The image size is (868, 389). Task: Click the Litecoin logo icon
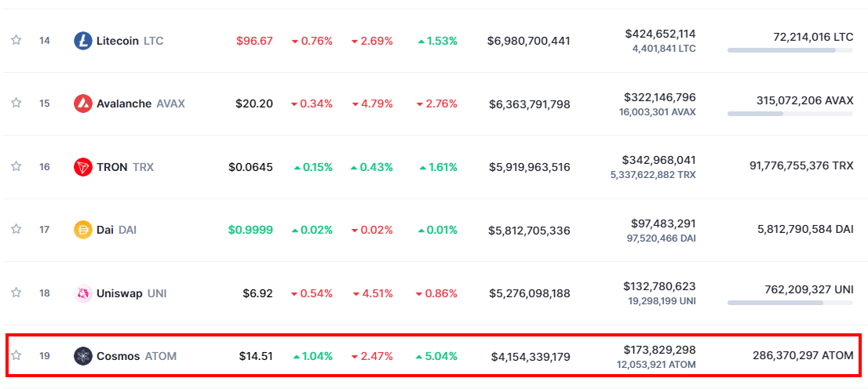(x=83, y=41)
